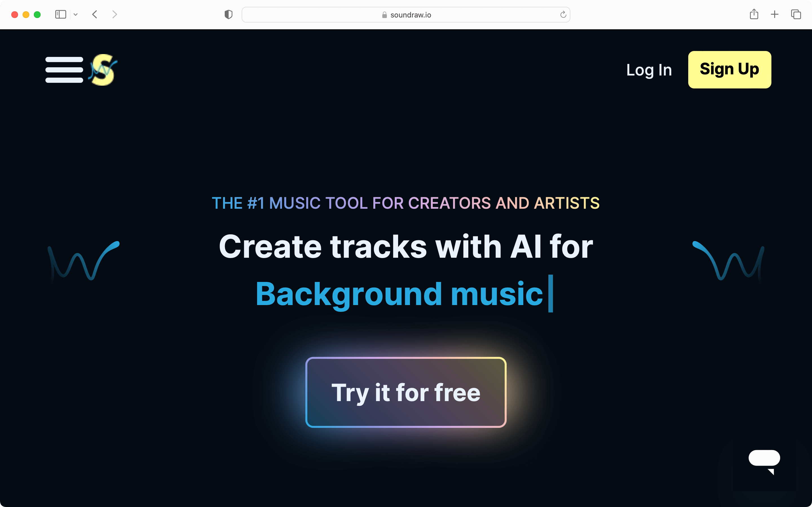Click the Log In link
Screen dimensions: 812x507
649,70
